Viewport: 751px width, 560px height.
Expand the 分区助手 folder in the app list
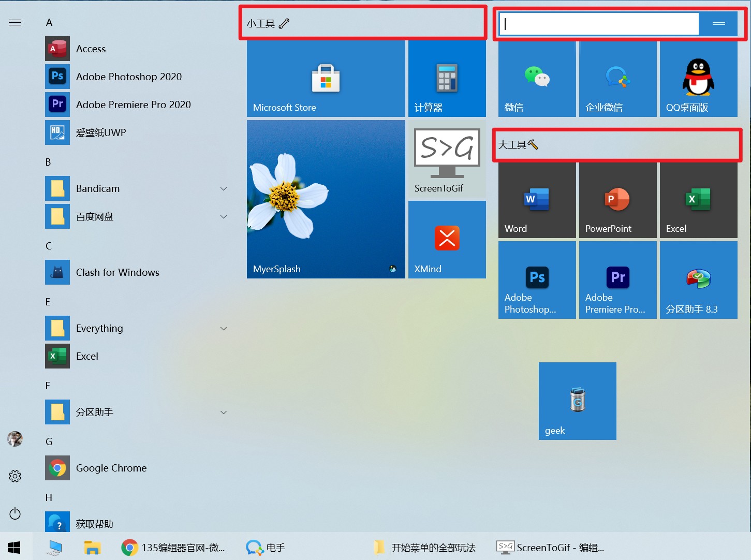(x=137, y=412)
